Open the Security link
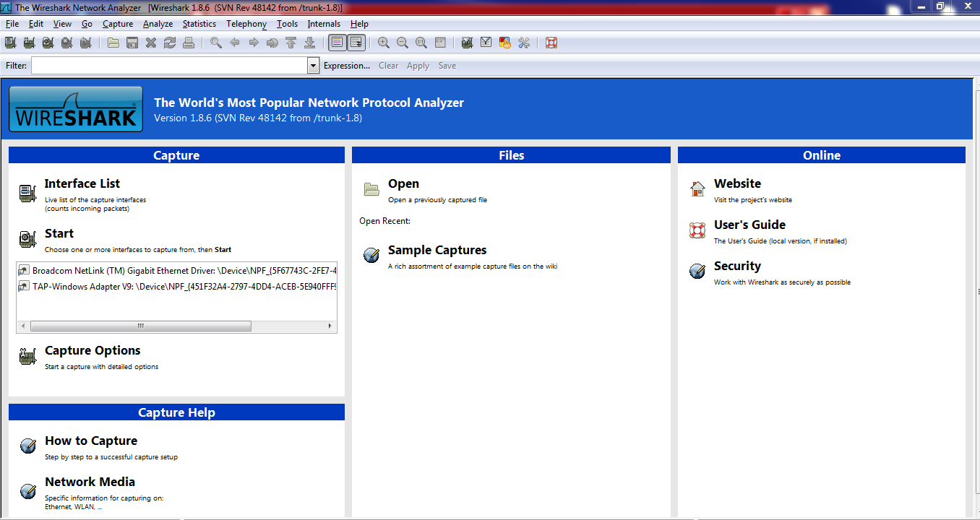Screen dimensions: 980x520 737,266
